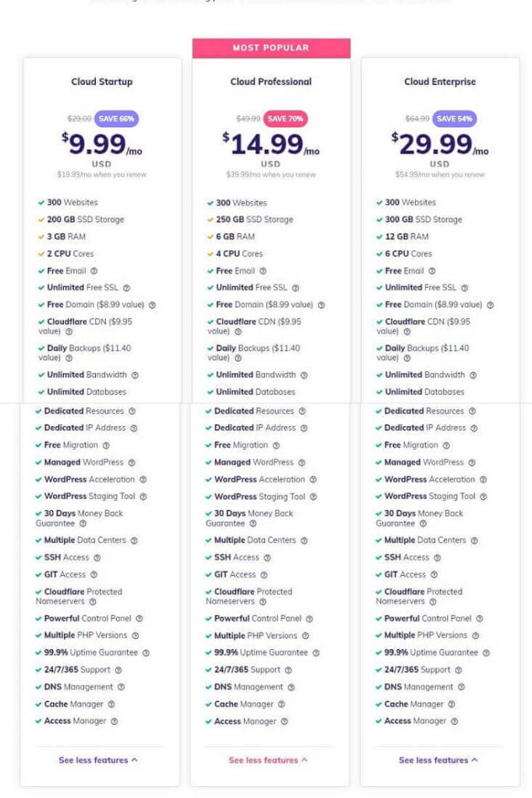Click info icon beside GIT Access in Cloud Professional
Image resolution: width=532 pixels, height=798 pixels.
tap(264, 576)
